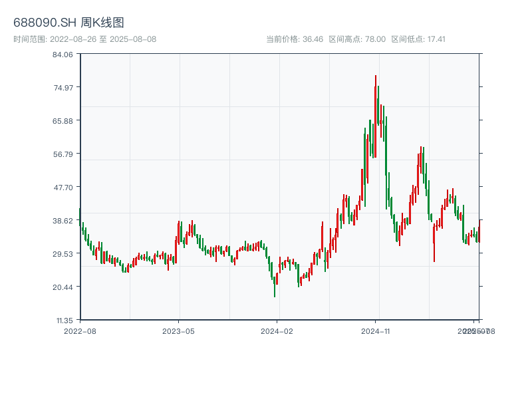Click the 区间高点 78.00 label
The height and width of the screenshot is (399, 532).
point(357,39)
